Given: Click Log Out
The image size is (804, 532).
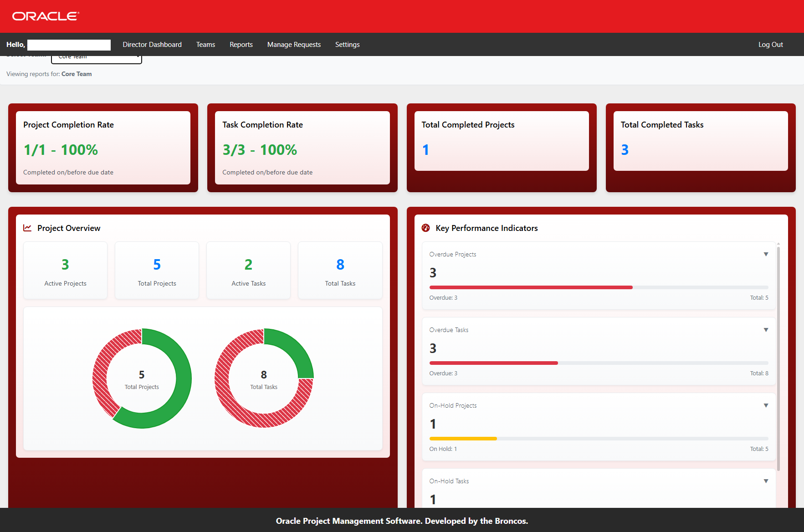Looking at the screenshot, I should click(770, 44).
